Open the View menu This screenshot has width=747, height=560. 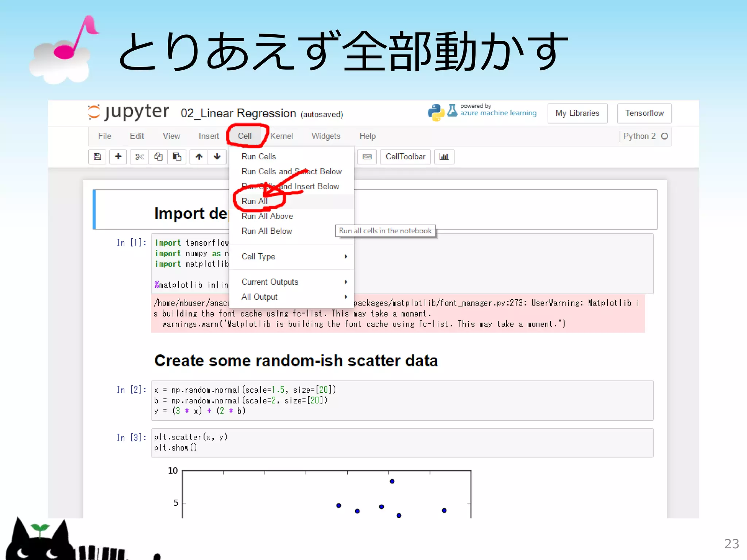click(171, 136)
